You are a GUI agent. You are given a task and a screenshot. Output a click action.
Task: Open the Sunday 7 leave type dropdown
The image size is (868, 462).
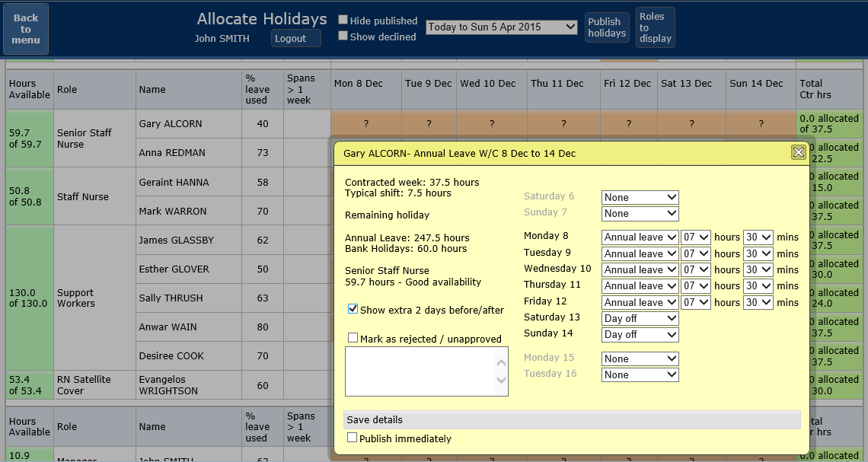(x=640, y=214)
